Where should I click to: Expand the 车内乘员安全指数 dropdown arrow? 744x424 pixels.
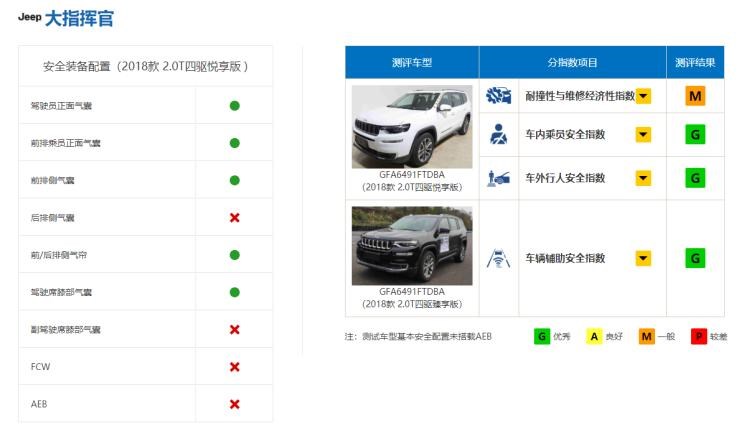643,134
